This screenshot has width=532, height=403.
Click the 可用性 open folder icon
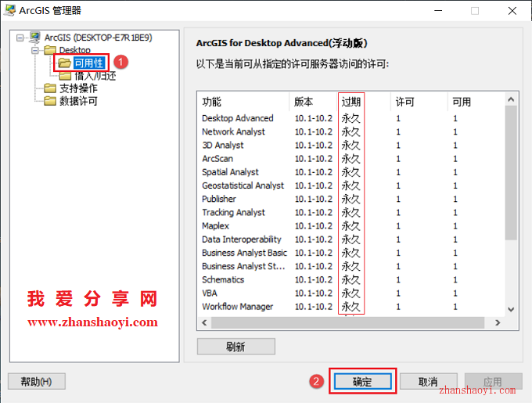pyautogui.click(x=64, y=63)
